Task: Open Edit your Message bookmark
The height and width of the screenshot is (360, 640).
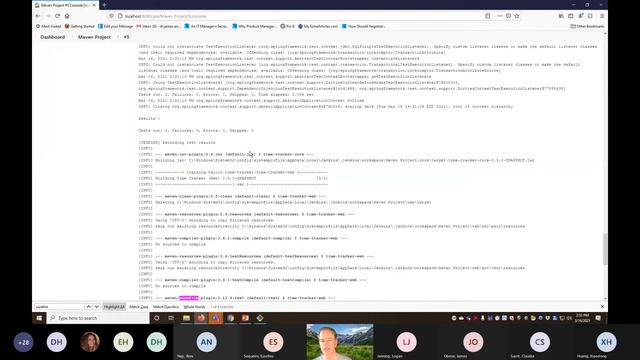Action: click(116, 26)
